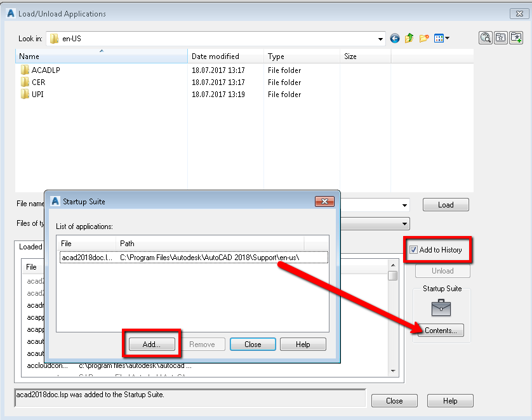
Task: Click Help button in Load/Unload Applications
Action: click(x=450, y=401)
